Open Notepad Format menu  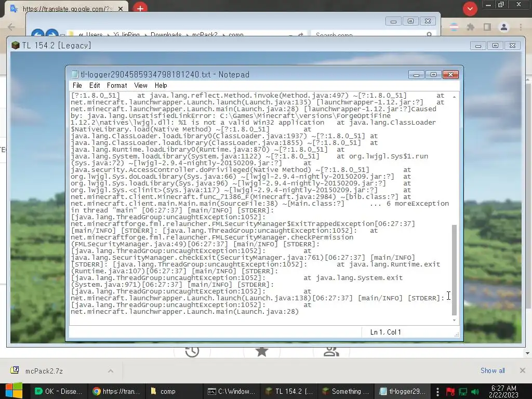point(117,86)
